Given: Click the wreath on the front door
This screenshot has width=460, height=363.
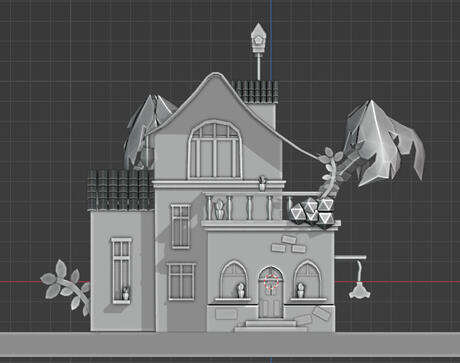Looking at the screenshot, I should (x=271, y=282).
